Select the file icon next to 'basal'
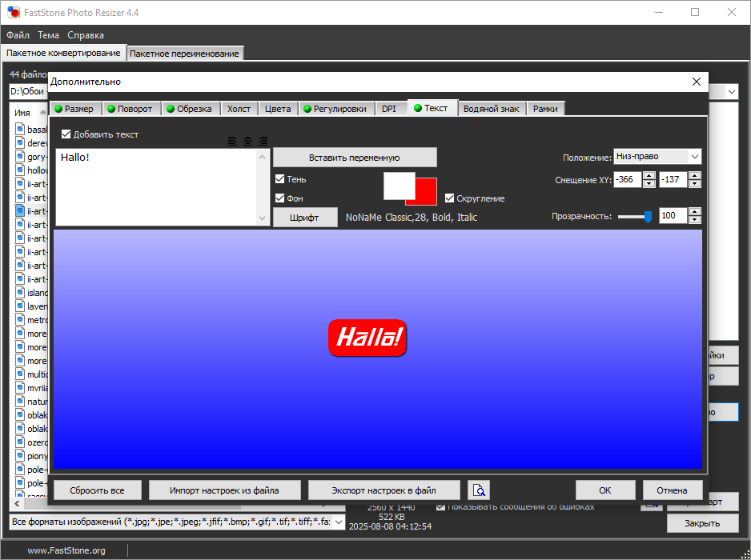The width and height of the screenshot is (751, 560). pyautogui.click(x=20, y=130)
